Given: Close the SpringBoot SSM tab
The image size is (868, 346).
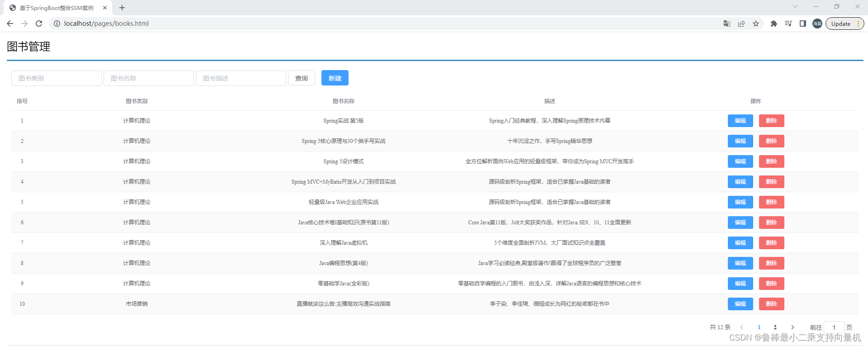Looking at the screenshot, I should [x=105, y=8].
